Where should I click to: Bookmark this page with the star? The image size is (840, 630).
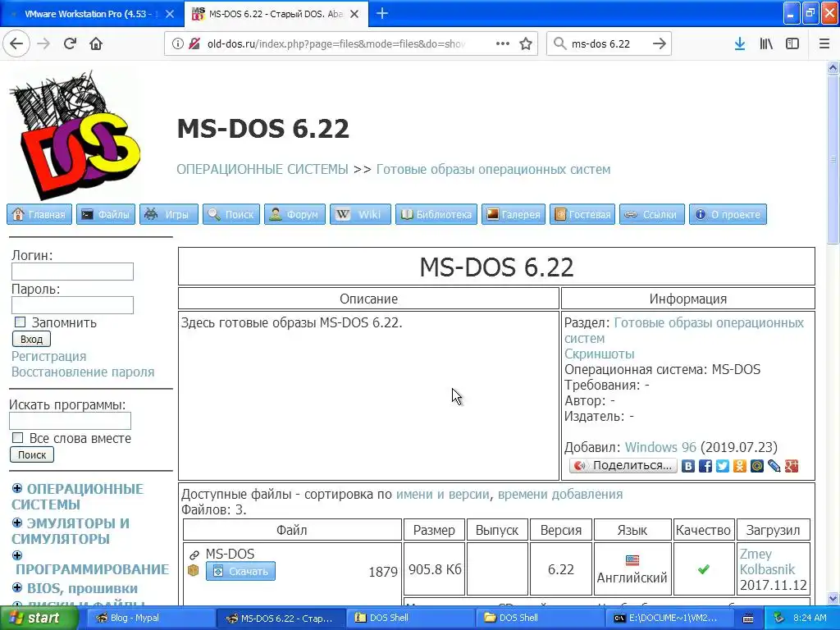[526, 43]
